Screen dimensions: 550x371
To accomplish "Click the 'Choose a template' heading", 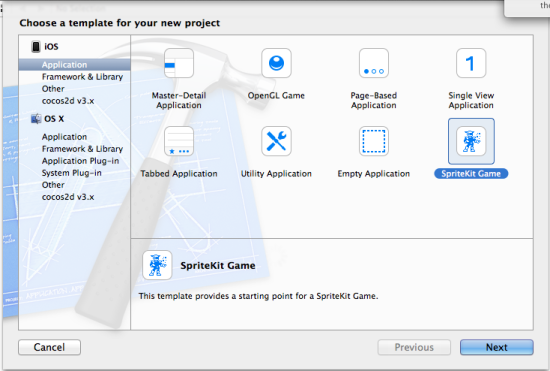I will [120, 23].
